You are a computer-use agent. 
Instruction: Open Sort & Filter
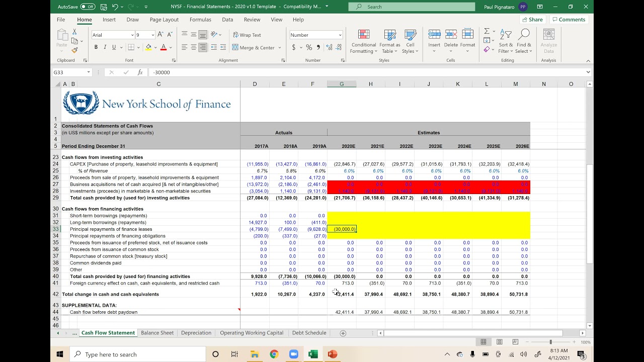click(x=506, y=41)
